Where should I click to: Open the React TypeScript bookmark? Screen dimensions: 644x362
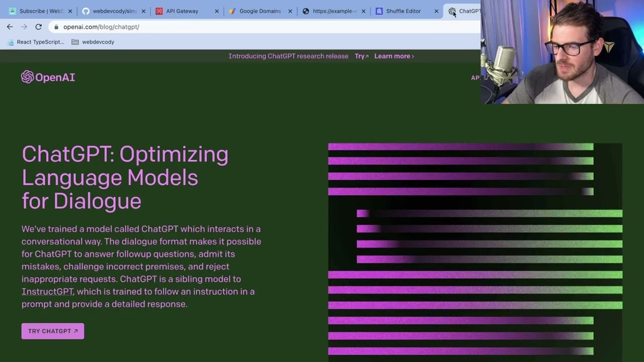pos(36,42)
